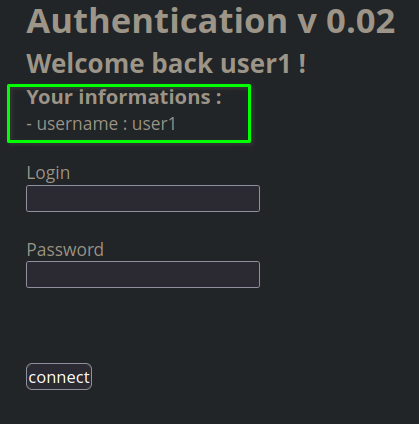Click the "Authentication v 0.02" heading

pyautogui.click(x=211, y=21)
